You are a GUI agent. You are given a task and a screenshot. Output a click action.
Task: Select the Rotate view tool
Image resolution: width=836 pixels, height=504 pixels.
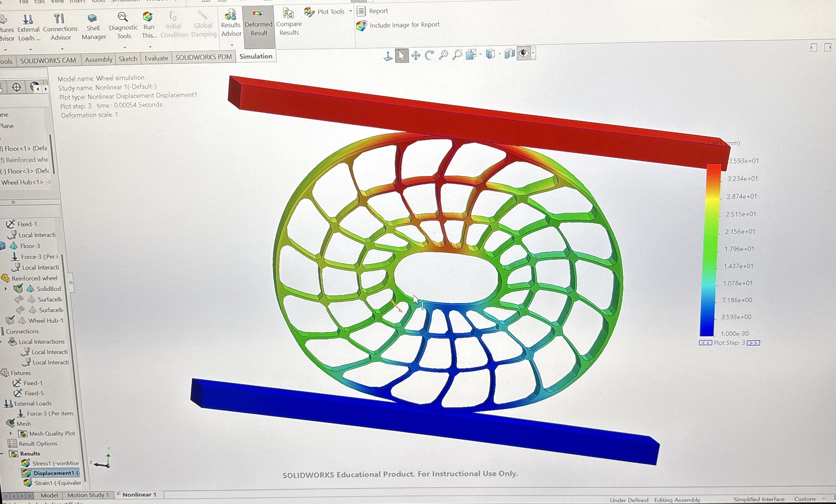429,55
